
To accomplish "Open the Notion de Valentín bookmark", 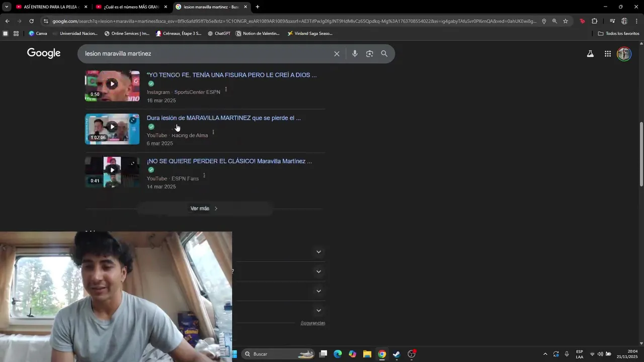I will coord(258,34).
